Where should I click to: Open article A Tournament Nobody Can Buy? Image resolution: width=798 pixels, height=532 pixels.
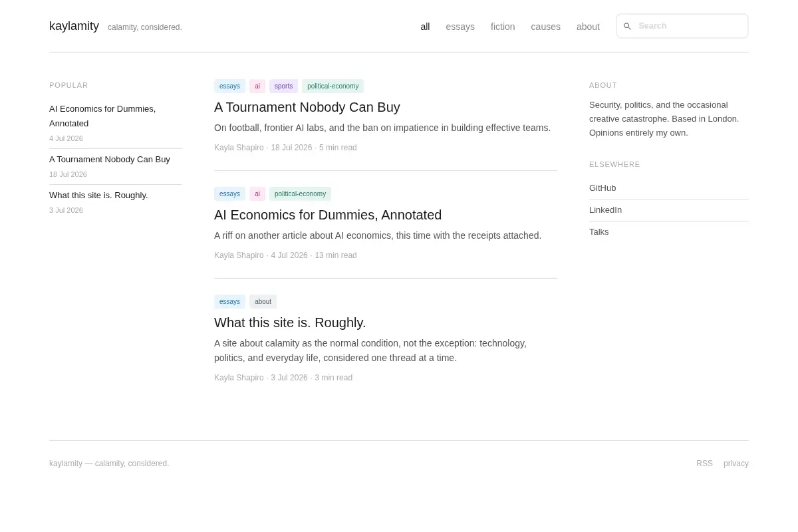coord(307,107)
